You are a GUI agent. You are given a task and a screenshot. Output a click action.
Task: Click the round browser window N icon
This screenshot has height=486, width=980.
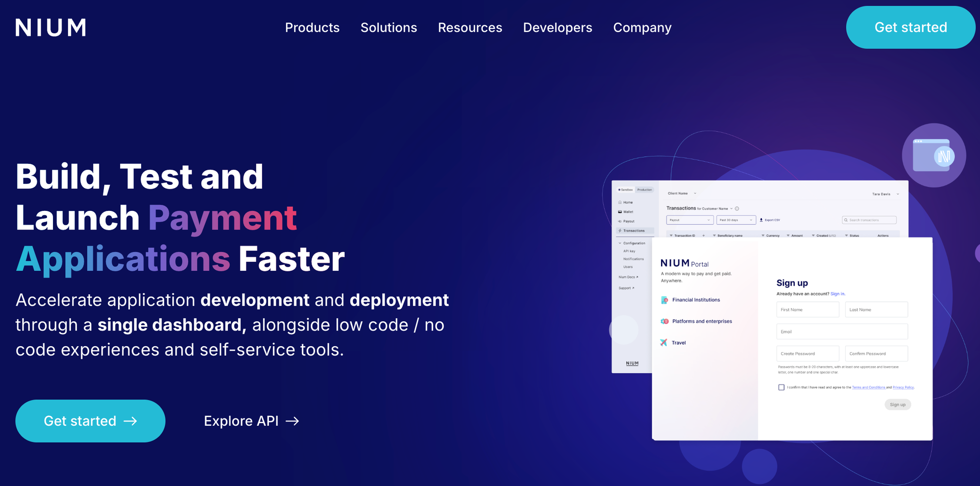coord(933,155)
